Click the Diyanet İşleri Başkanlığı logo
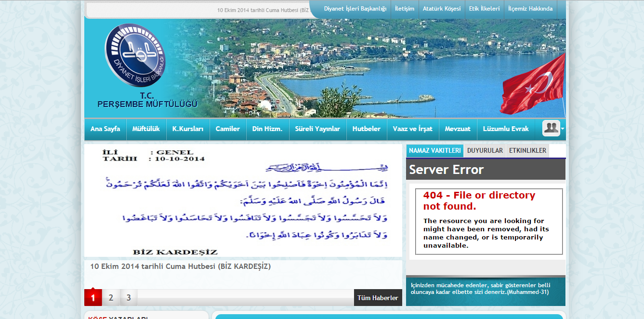The width and height of the screenshot is (644, 319). point(135,55)
